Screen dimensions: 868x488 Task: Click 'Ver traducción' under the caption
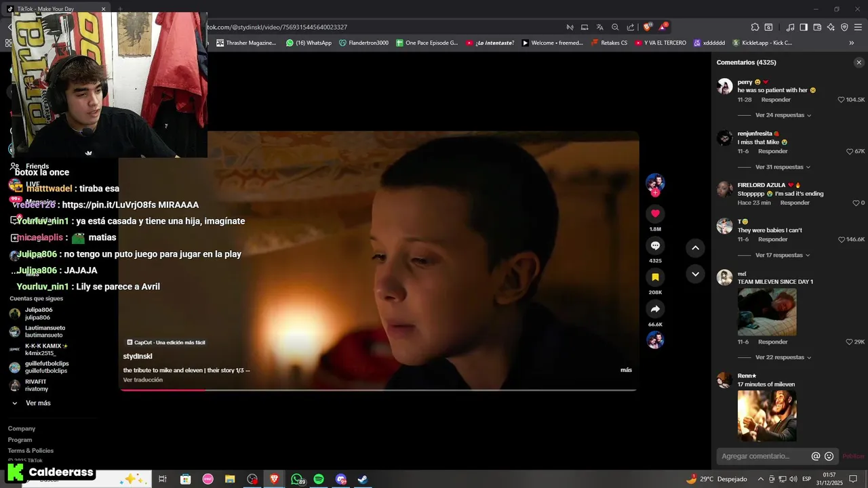(142, 380)
